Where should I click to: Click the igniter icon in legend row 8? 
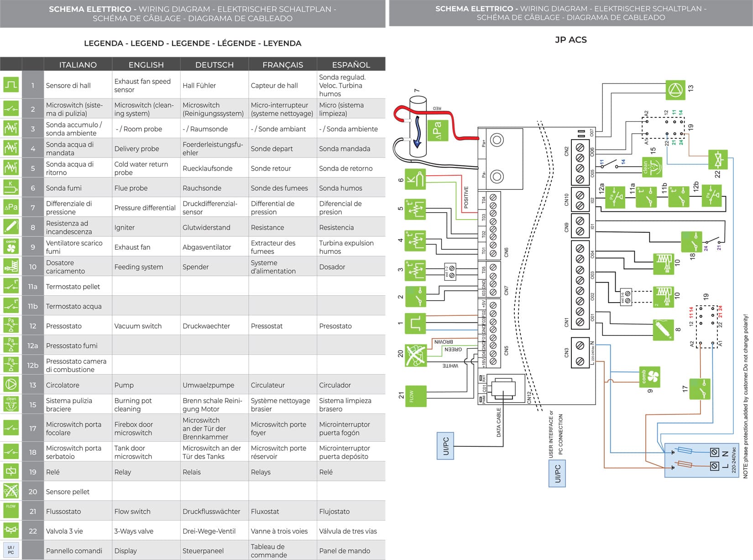tap(11, 227)
